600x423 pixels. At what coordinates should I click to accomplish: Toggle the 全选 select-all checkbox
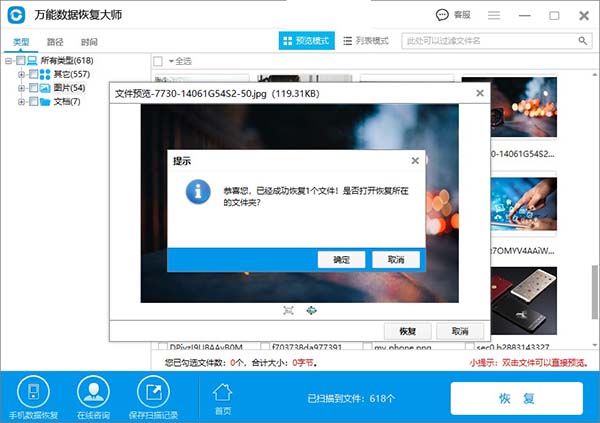(x=159, y=61)
